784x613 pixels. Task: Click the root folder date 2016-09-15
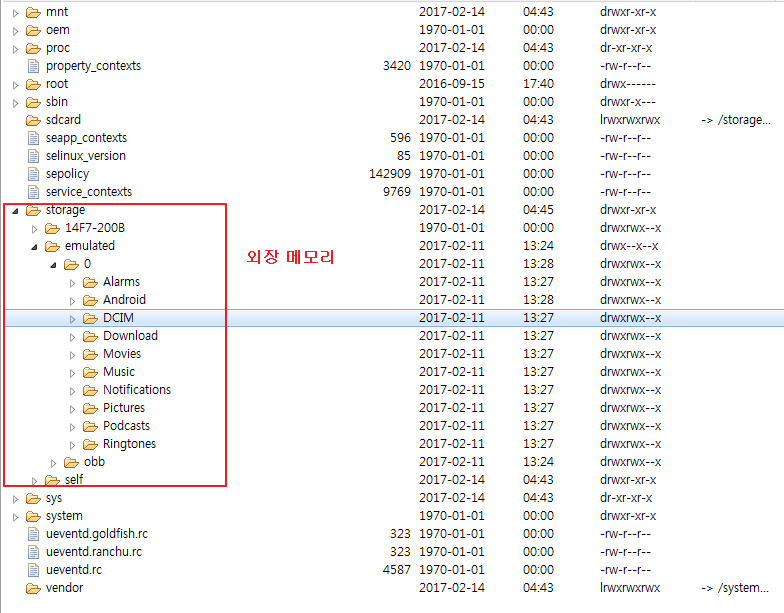pyautogui.click(x=452, y=84)
